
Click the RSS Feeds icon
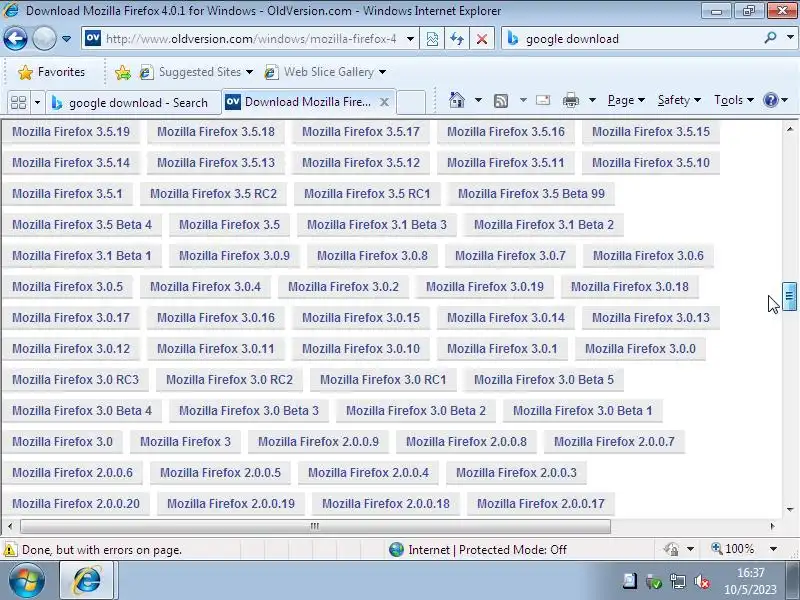[x=501, y=101]
